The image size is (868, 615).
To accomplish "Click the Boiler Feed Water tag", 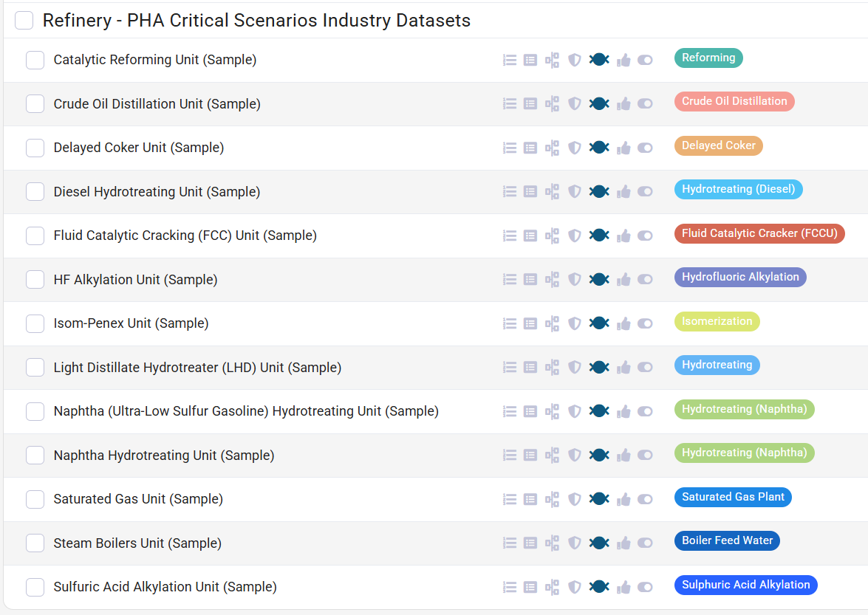I will point(727,540).
